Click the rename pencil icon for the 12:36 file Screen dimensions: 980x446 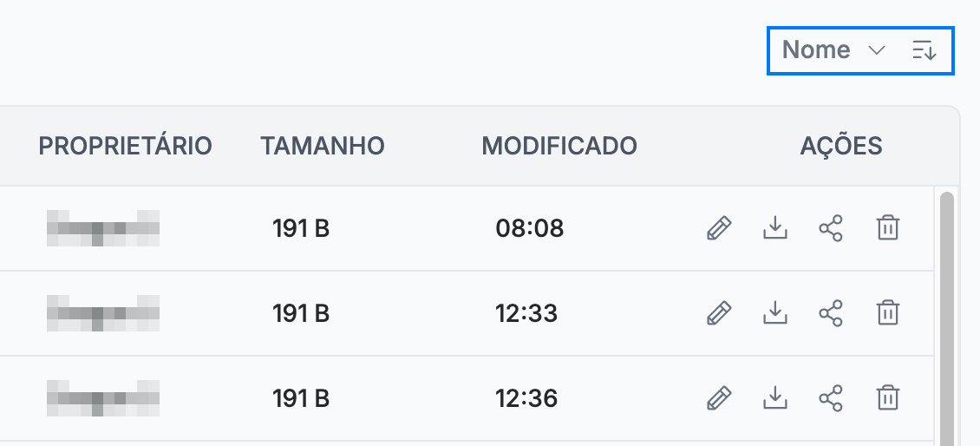[719, 397]
